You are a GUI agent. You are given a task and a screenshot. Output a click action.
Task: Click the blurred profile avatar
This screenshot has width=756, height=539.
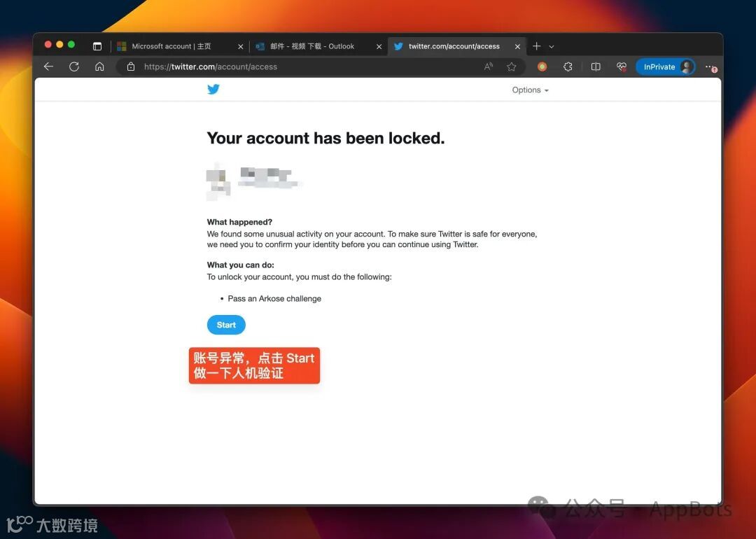coord(218,181)
